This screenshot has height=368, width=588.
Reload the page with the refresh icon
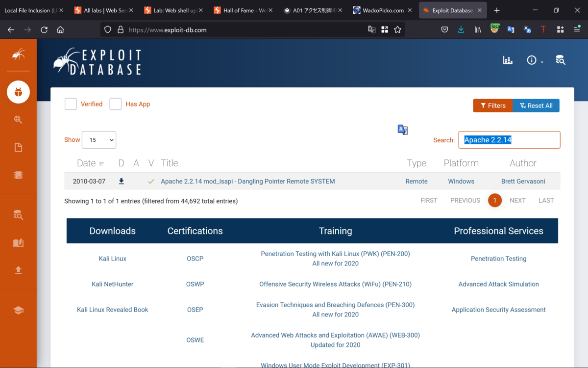44,30
